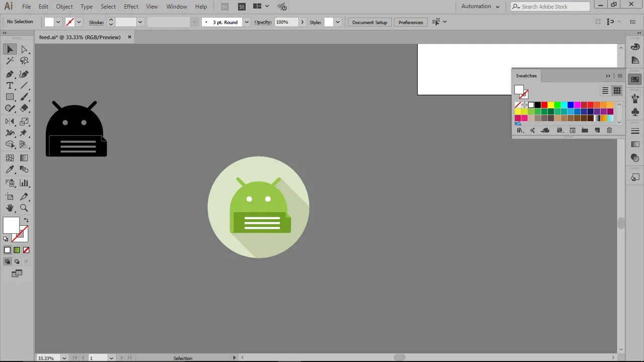Set Gradient mode in toolbar
This screenshot has width=644, height=362.
coord(17,250)
